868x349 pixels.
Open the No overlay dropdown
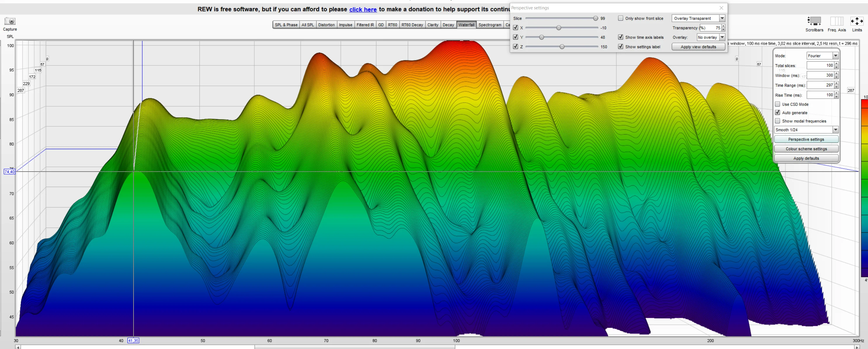point(711,37)
